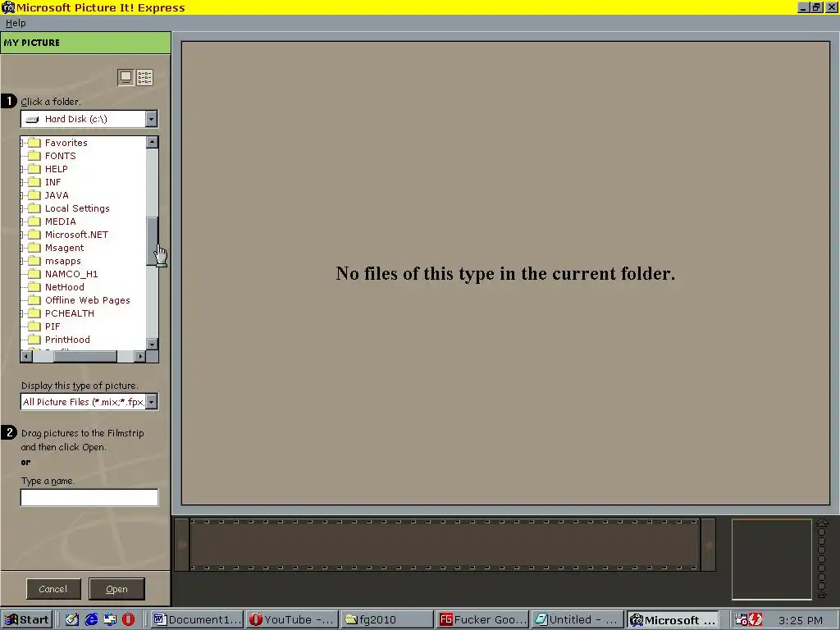Click the first system tray icon

[742, 620]
